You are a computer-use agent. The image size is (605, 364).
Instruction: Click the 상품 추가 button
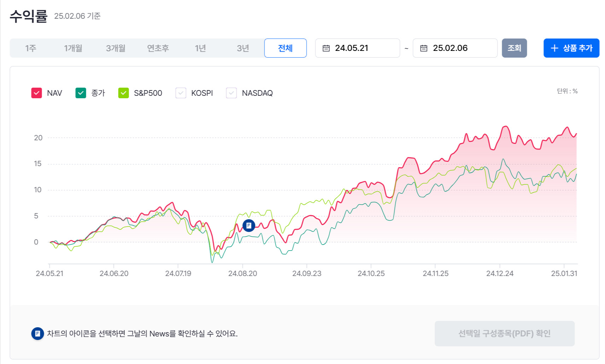point(571,48)
